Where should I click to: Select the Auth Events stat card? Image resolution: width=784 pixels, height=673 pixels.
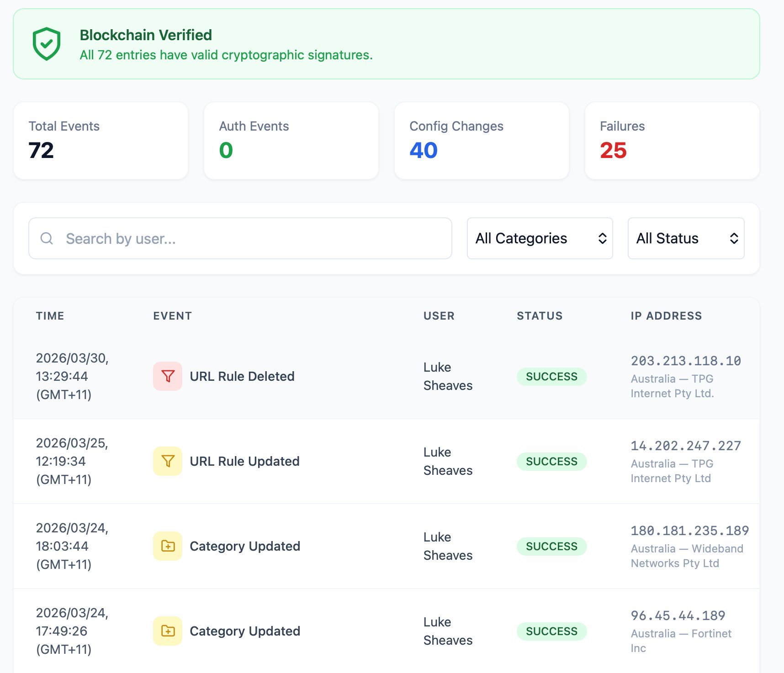(291, 141)
